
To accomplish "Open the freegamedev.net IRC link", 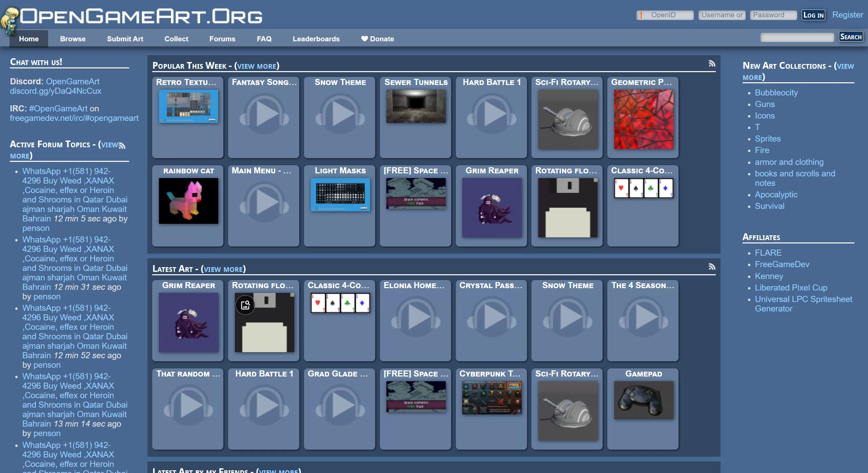I will [74, 118].
